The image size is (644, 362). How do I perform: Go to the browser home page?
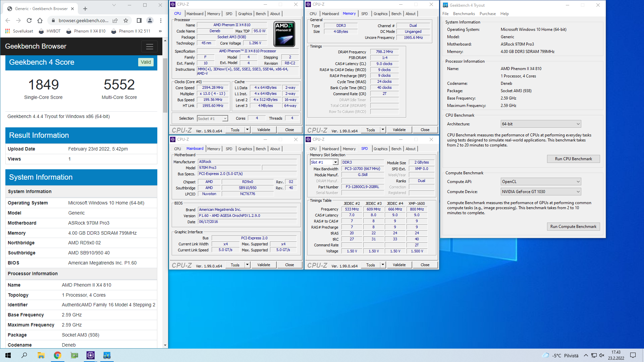(40, 20)
